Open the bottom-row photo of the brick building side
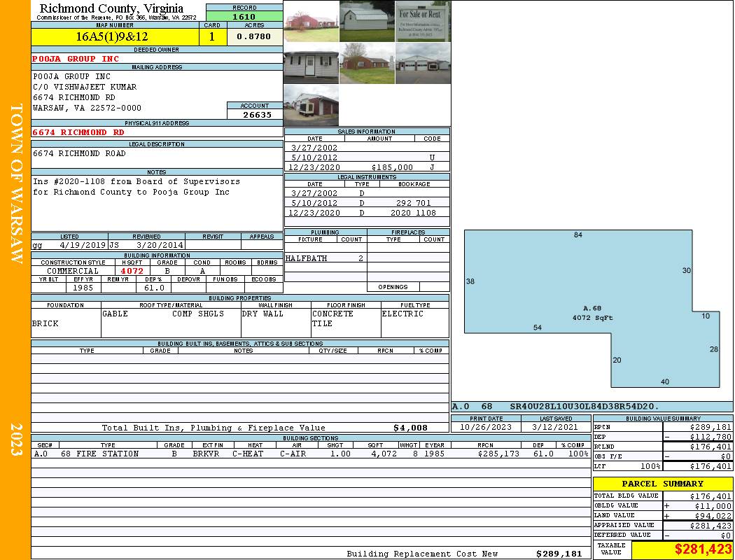The height and width of the screenshot is (560, 735). pyautogui.click(x=311, y=106)
